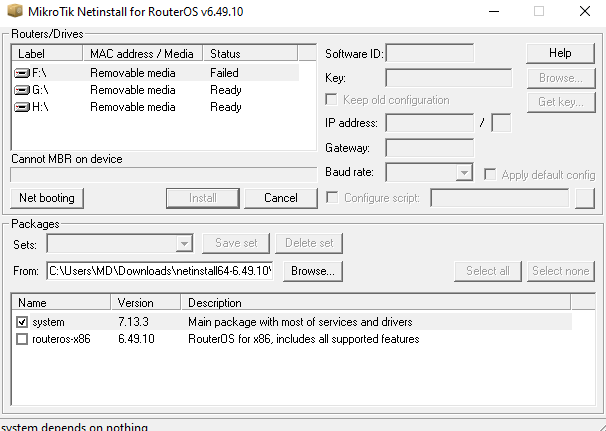Click the Cancel button

coord(281,198)
